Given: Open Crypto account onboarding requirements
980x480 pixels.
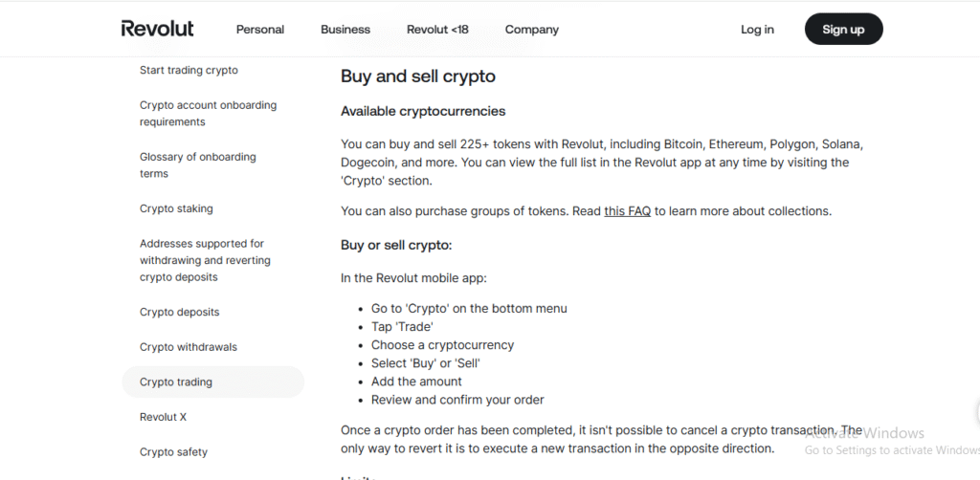Looking at the screenshot, I should pyautogui.click(x=208, y=114).
